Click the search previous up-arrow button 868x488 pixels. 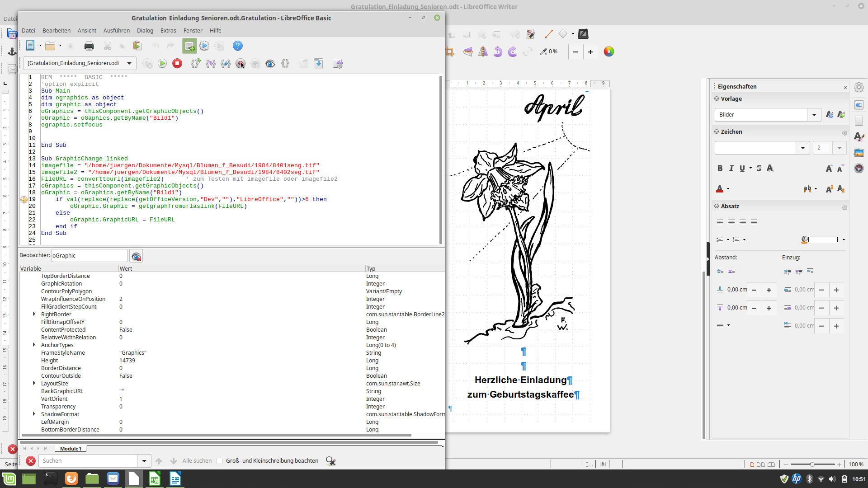(x=159, y=461)
